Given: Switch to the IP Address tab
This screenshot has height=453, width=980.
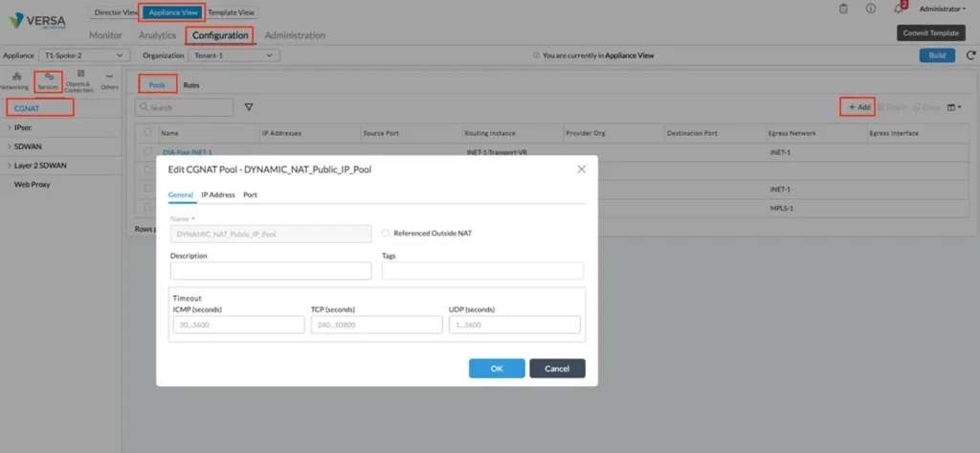Looking at the screenshot, I should (x=217, y=194).
